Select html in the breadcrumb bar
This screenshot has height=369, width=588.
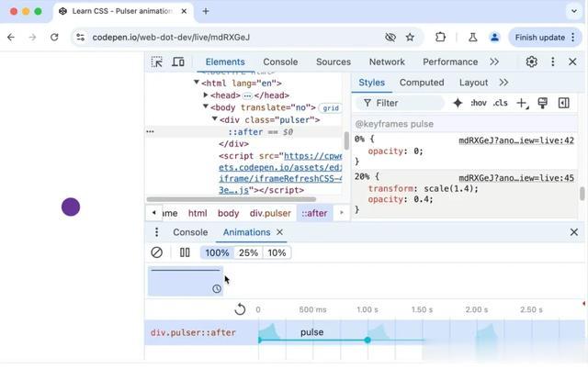[198, 213]
